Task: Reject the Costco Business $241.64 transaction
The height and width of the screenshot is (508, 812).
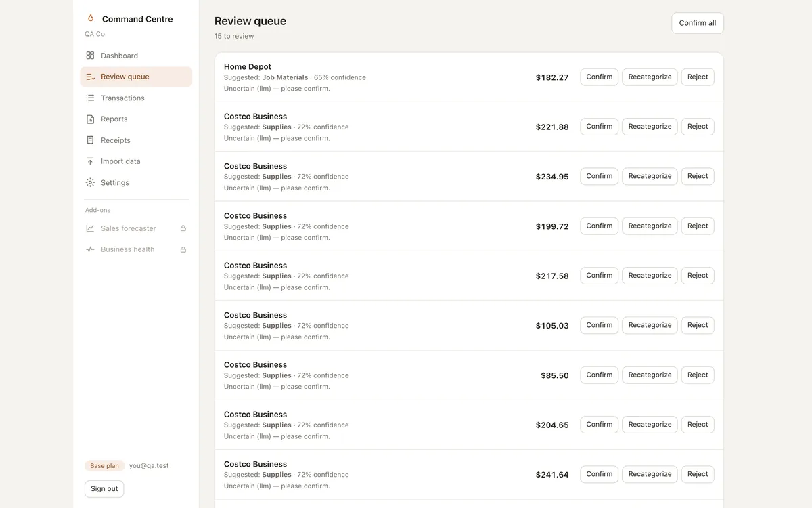Action: (698, 474)
